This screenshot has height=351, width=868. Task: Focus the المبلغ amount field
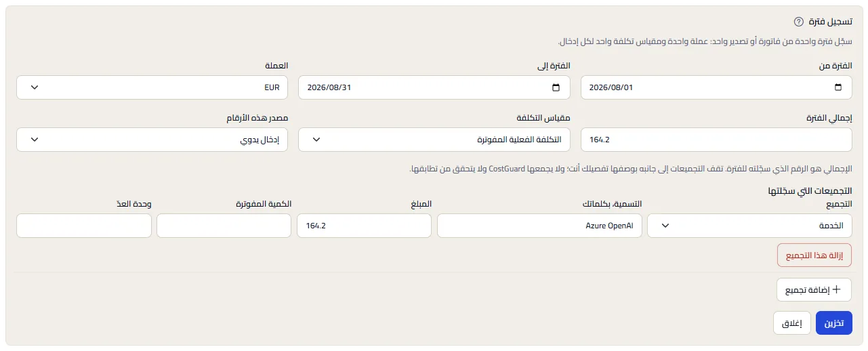coord(364,226)
